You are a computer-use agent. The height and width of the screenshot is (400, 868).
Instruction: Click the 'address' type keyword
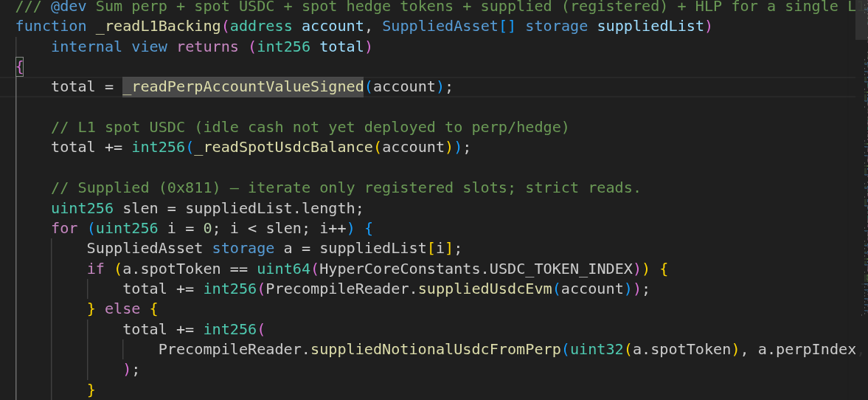click(261, 26)
